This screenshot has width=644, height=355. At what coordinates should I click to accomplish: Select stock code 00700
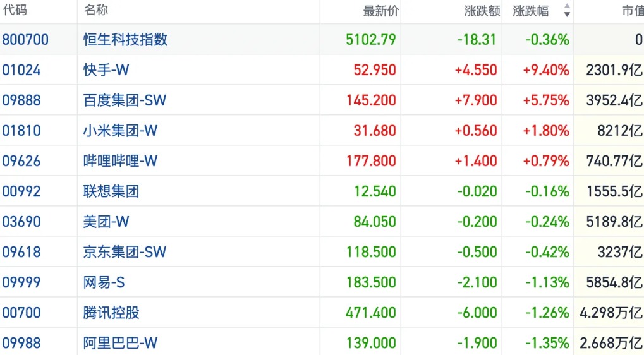point(21,313)
